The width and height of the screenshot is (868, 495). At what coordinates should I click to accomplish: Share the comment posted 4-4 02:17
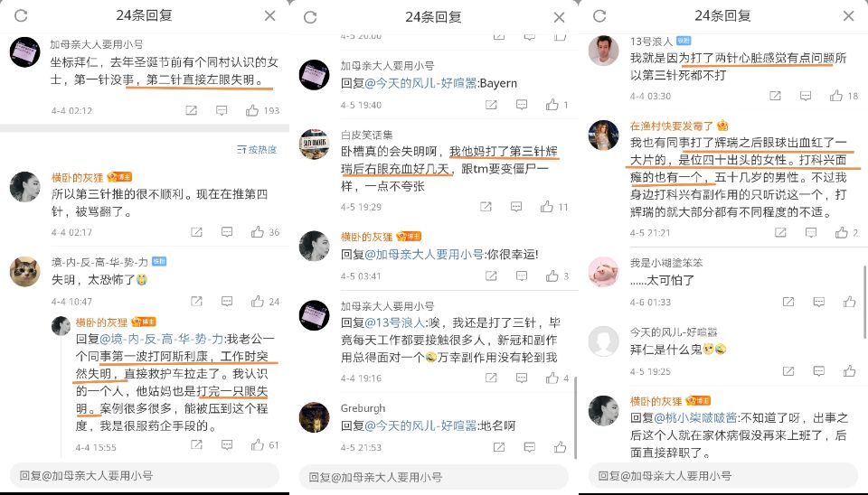(196, 232)
